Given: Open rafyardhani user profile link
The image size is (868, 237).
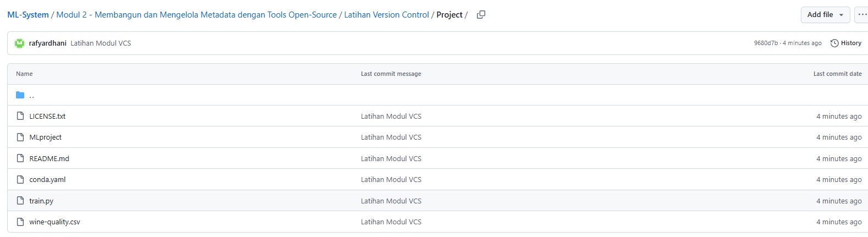Looking at the screenshot, I should click(x=47, y=43).
